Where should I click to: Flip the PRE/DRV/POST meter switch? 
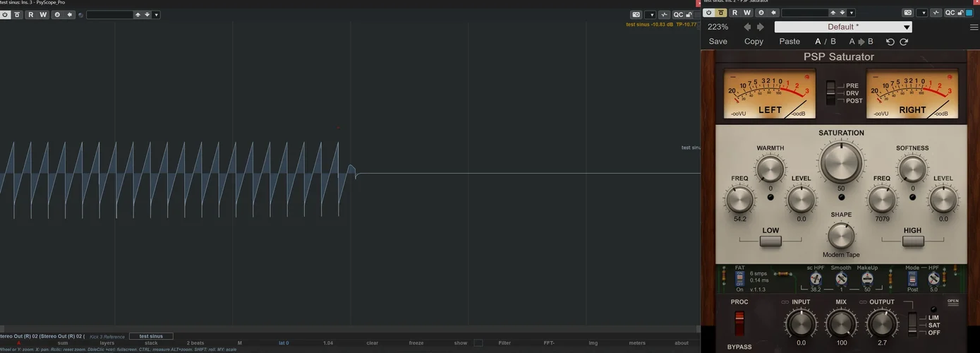click(831, 92)
